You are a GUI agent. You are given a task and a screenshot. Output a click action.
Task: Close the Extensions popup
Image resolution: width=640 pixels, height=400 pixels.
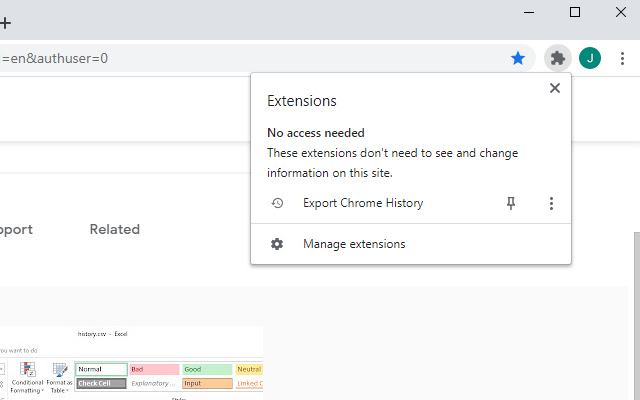tap(555, 88)
